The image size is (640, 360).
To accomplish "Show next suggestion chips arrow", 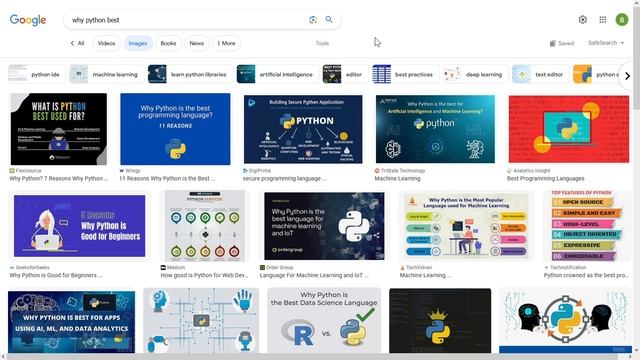I will point(627,76).
